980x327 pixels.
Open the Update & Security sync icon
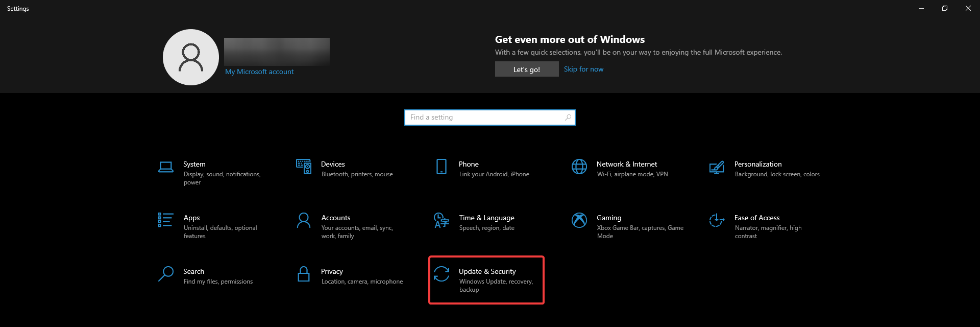point(442,274)
